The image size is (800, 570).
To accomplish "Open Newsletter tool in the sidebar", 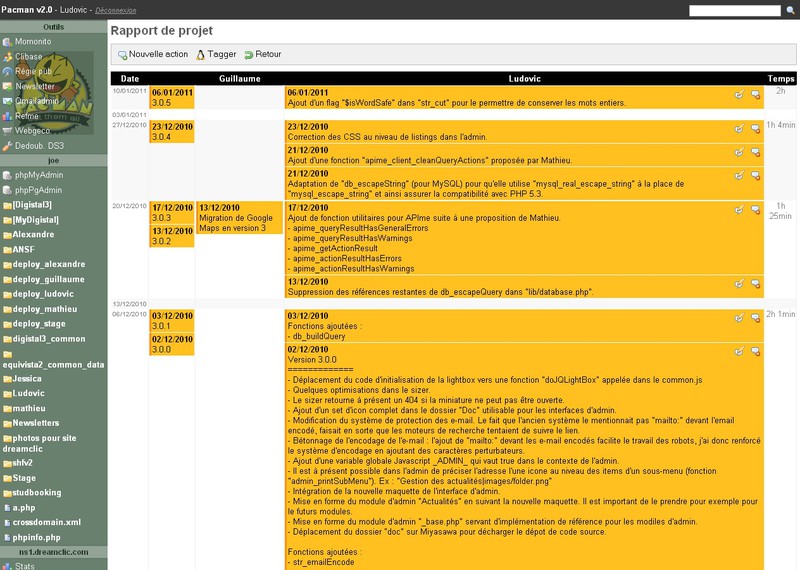I will pyautogui.click(x=35, y=86).
